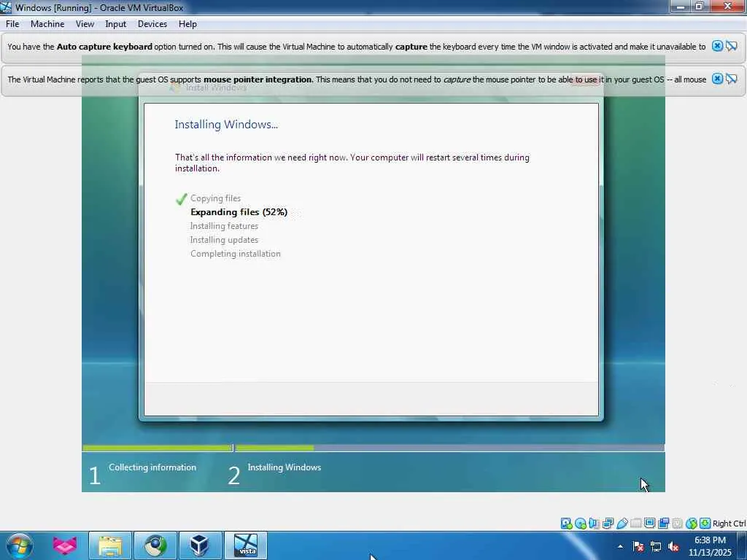Click the muted volume tray icon
Viewport: 747px width, 560px height.
pos(673,547)
